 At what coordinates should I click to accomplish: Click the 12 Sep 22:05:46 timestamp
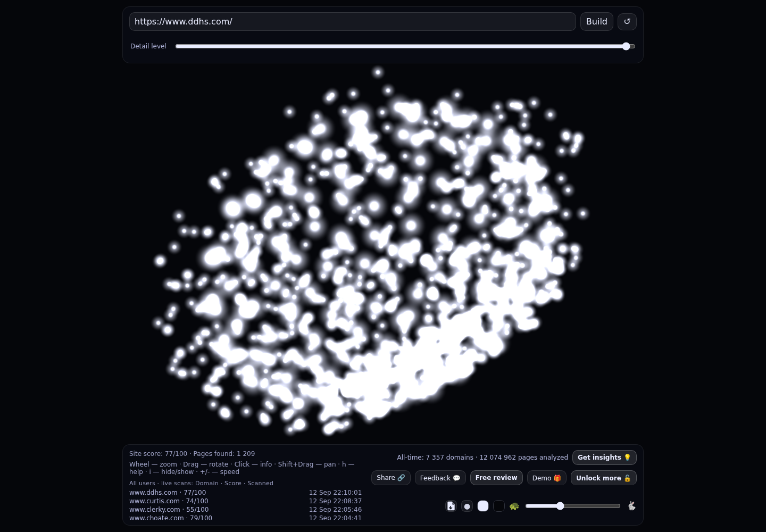click(335, 510)
